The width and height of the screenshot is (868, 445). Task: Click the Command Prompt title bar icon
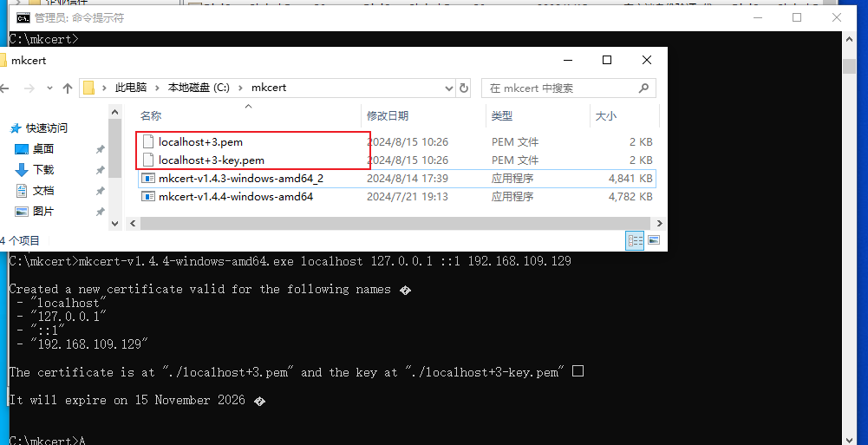[x=23, y=17]
